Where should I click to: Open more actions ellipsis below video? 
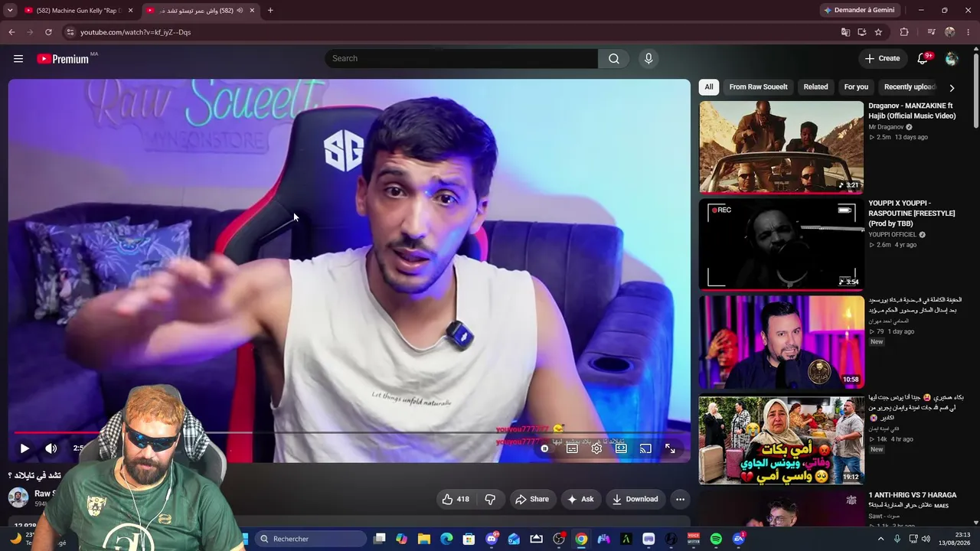(x=680, y=499)
